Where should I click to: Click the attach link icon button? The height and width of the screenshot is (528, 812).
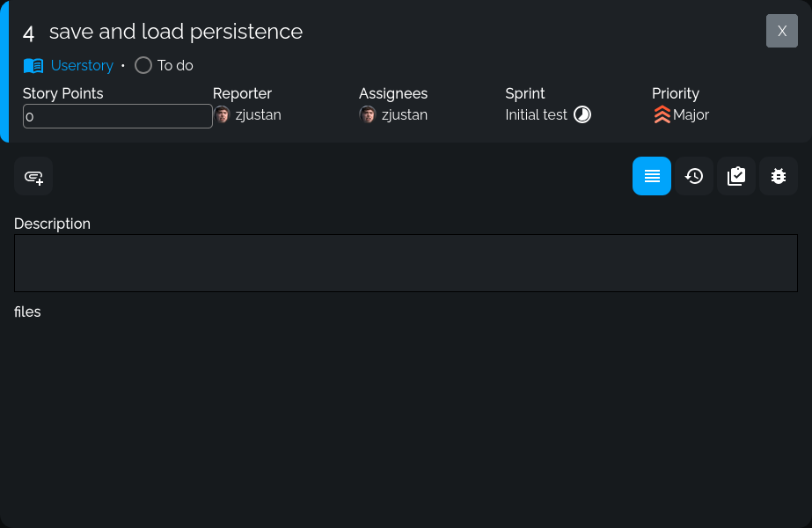pos(33,176)
